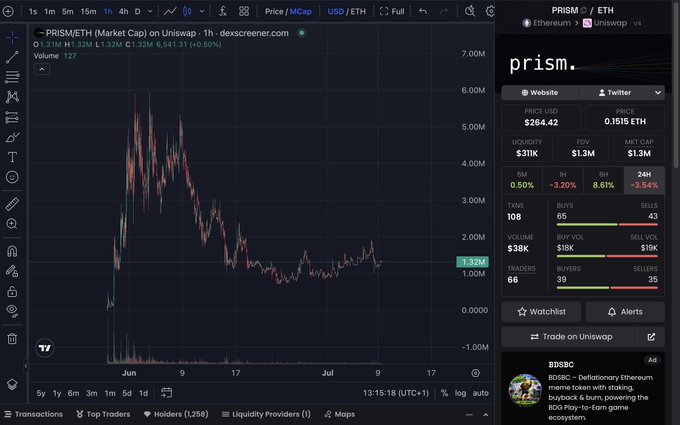
Task: Open the Maps tab
Action: pos(340,414)
